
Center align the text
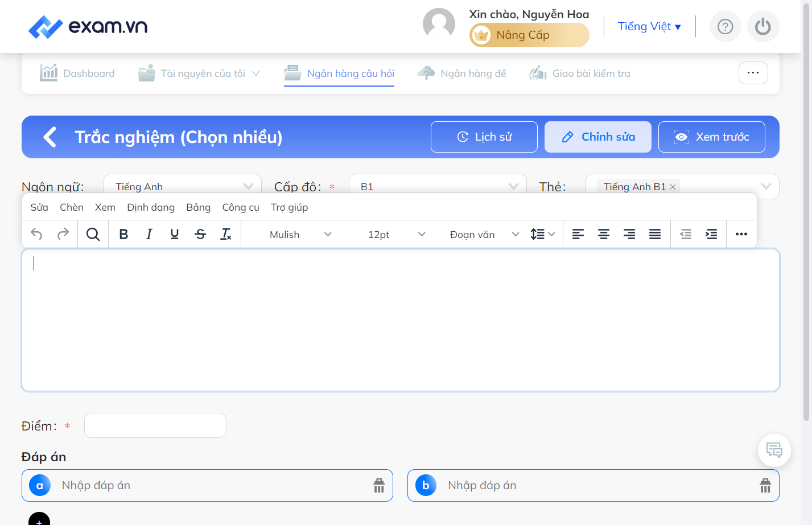(604, 234)
